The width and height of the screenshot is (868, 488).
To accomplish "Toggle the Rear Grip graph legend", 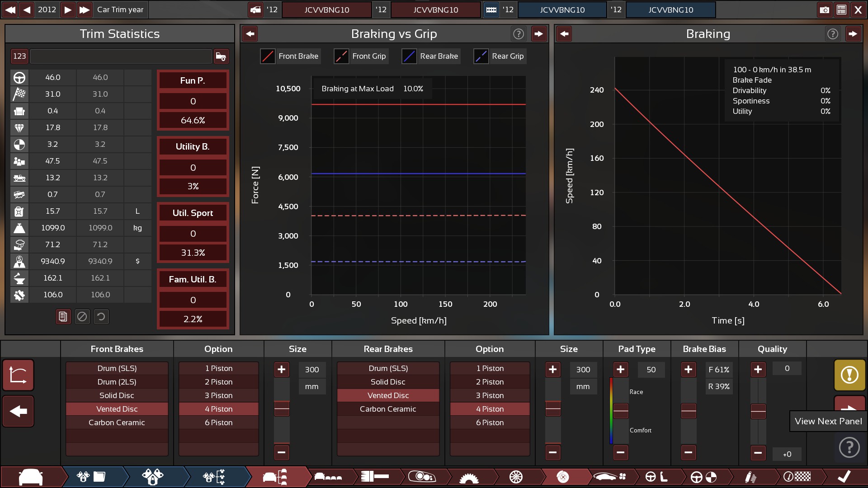I will 500,56.
